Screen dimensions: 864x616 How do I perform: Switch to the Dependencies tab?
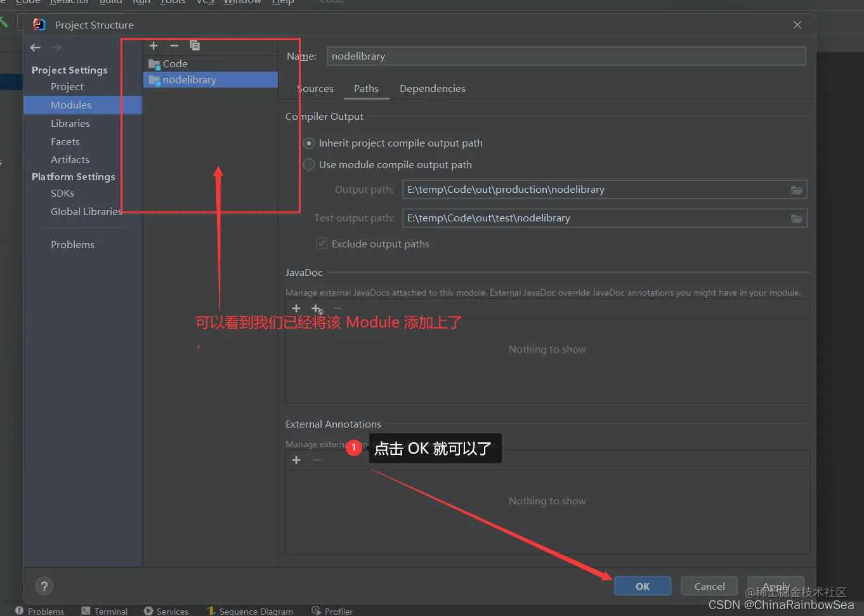(433, 88)
